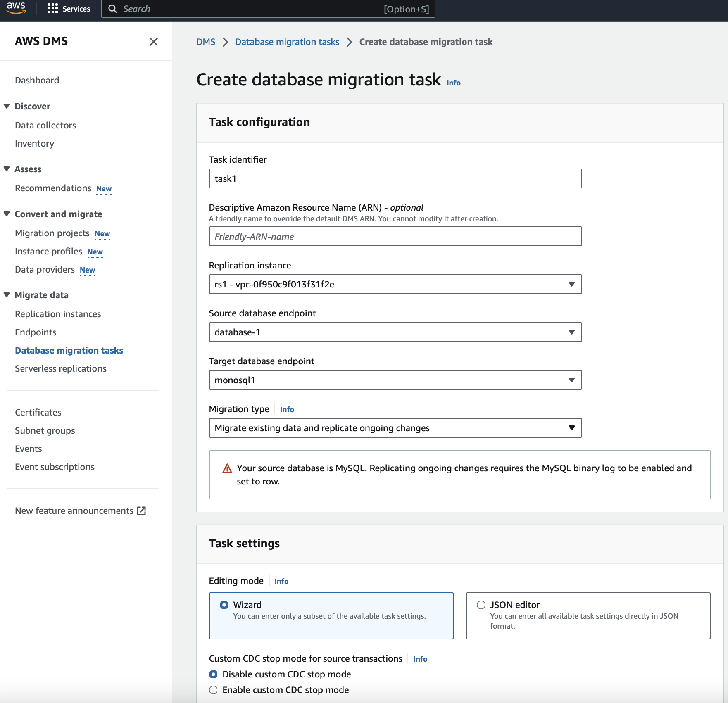Open the Source database endpoint dropdown
The image size is (728, 703).
[x=395, y=332]
